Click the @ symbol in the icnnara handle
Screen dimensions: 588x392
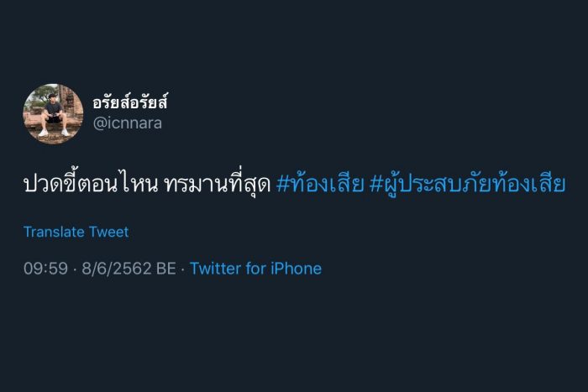coord(100,123)
